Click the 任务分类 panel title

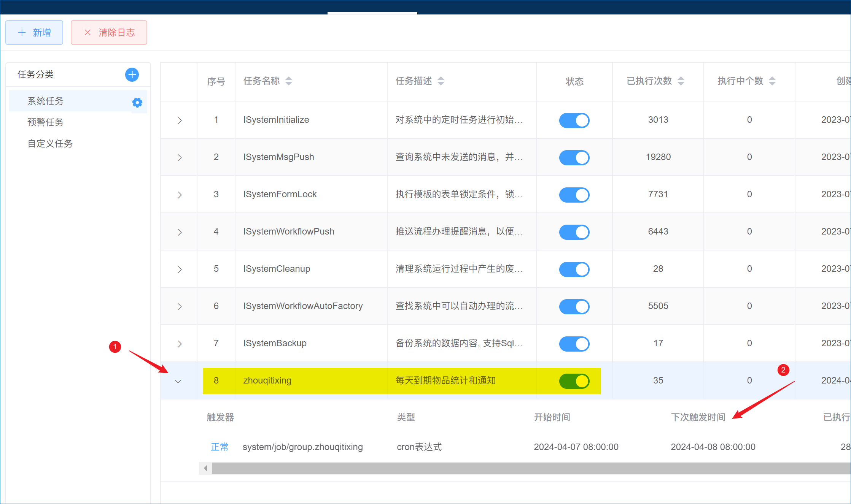(x=36, y=74)
